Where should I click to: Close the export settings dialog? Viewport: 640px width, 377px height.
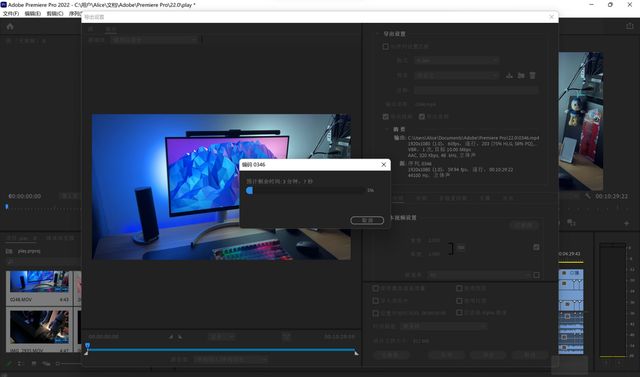click(x=551, y=17)
